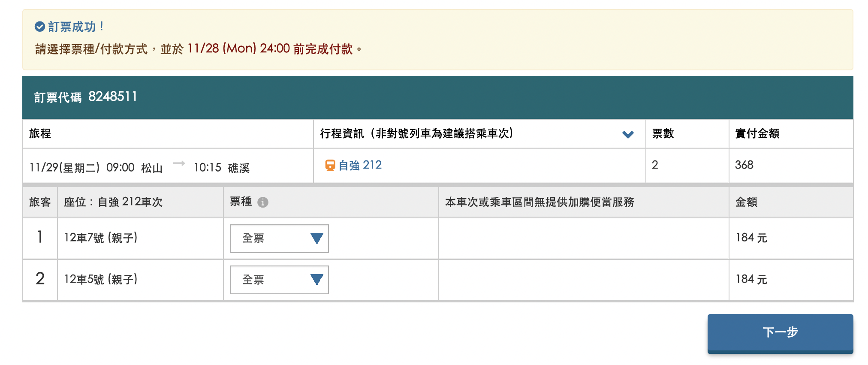Image resolution: width=868 pixels, height=365 pixels.
Task: Click the 旅程 column header
Action: pyautogui.click(x=40, y=134)
